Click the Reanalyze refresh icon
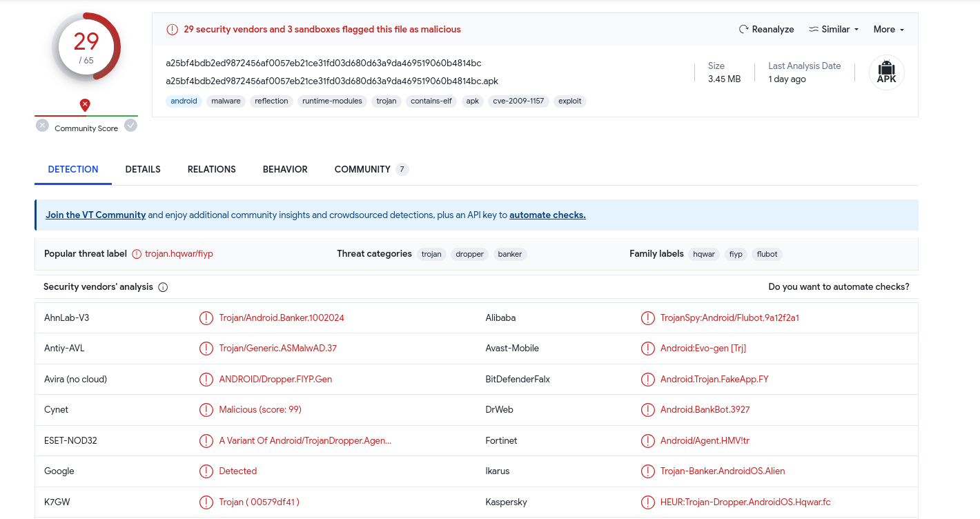The image size is (980, 519). [x=743, y=30]
